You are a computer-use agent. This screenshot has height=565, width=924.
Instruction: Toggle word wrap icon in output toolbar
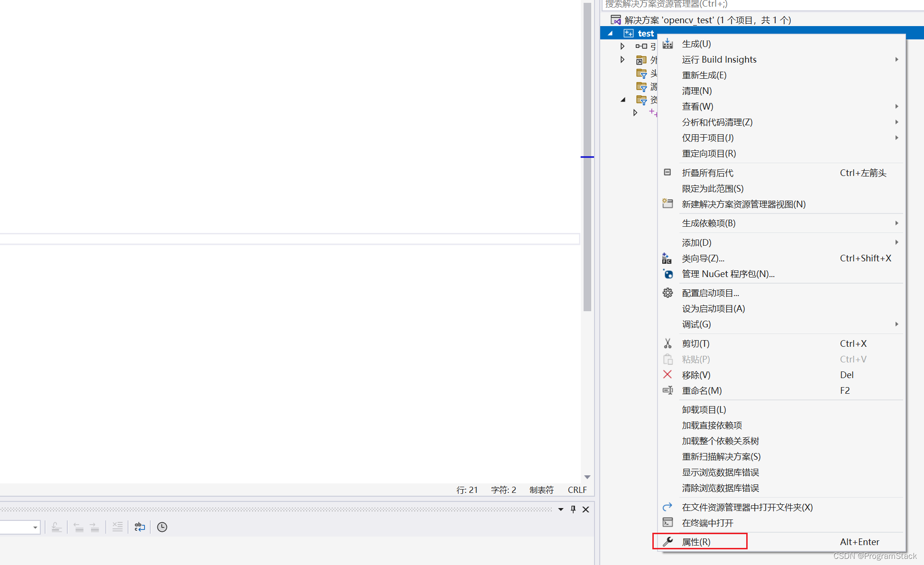point(139,527)
